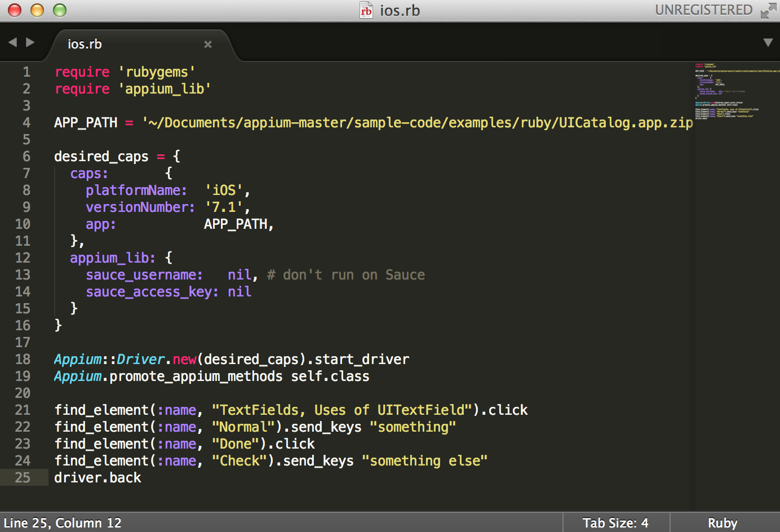This screenshot has height=532, width=780.
Task: Click the "TextFields, Uses of UITextField" string
Action: (342, 410)
